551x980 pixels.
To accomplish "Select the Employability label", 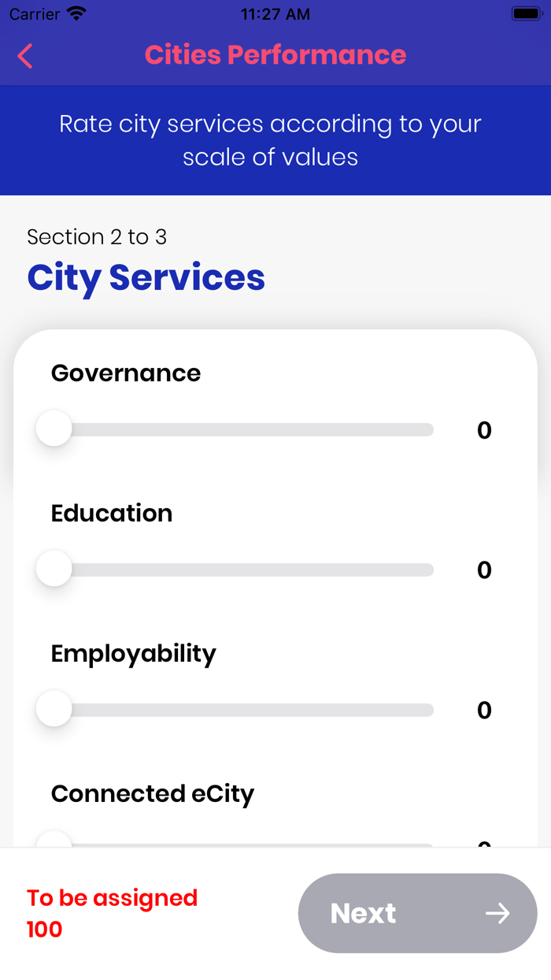I will point(133,653).
